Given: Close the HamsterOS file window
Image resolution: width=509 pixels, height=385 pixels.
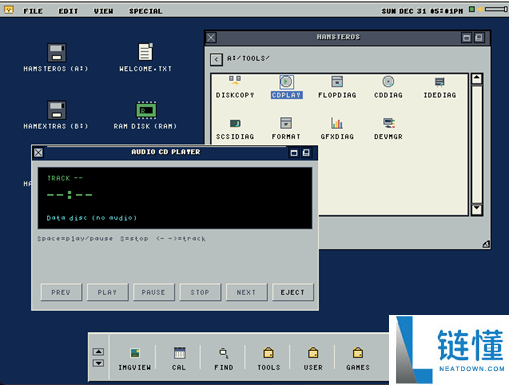Looking at the screenshot, I should tap(211, 37).
